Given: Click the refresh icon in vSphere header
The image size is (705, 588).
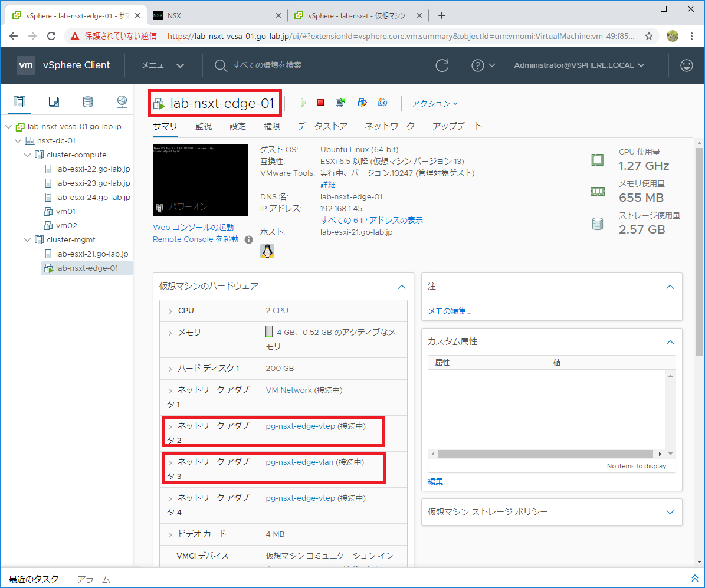Looking at the screenshot, I should pos(442,65).
